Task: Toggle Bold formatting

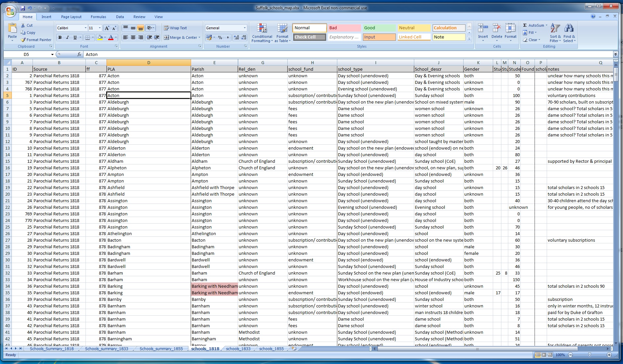Action: pos(60,37)
